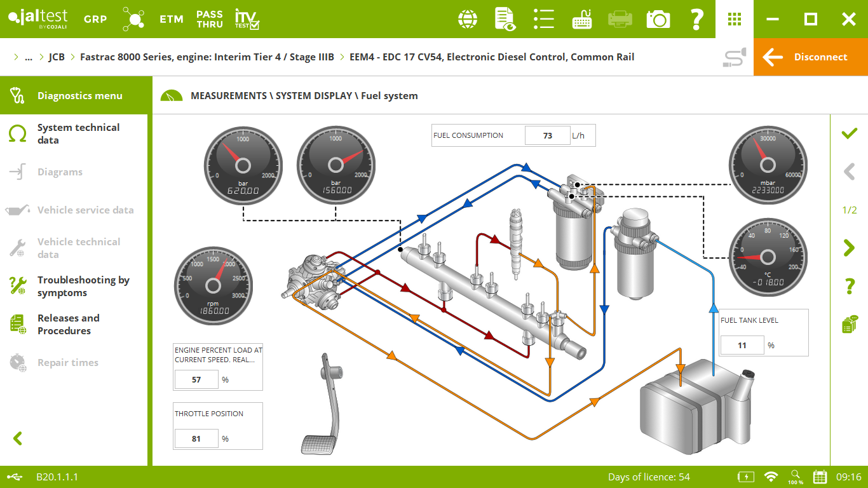Click Vehicle technical data item
The height and width of the screenshot is (488, 868).
(x=74, y=248)
